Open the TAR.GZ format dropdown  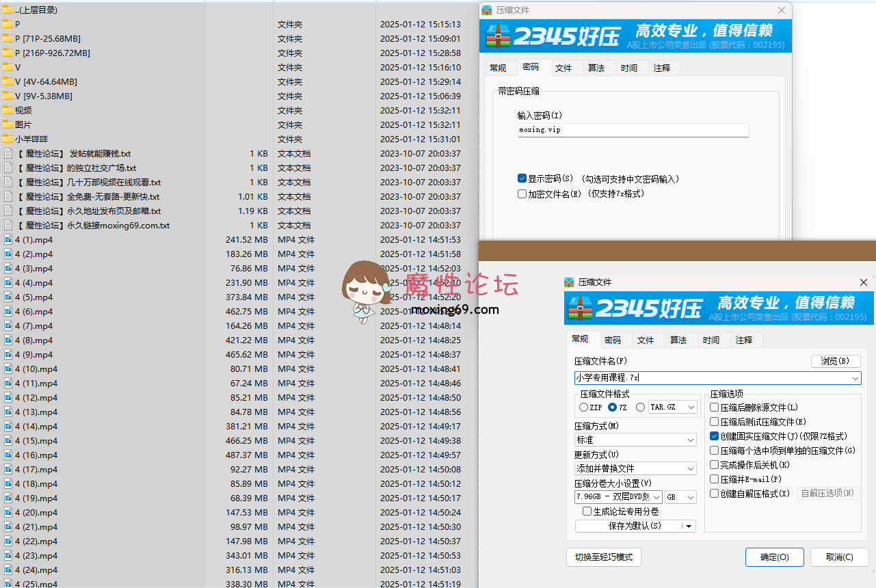pos(672,407)
